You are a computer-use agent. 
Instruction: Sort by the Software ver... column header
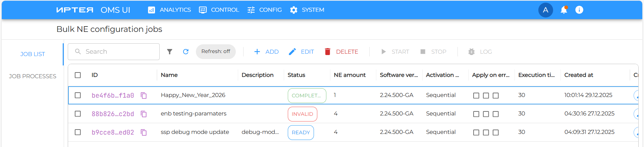[x=399, y=75]
